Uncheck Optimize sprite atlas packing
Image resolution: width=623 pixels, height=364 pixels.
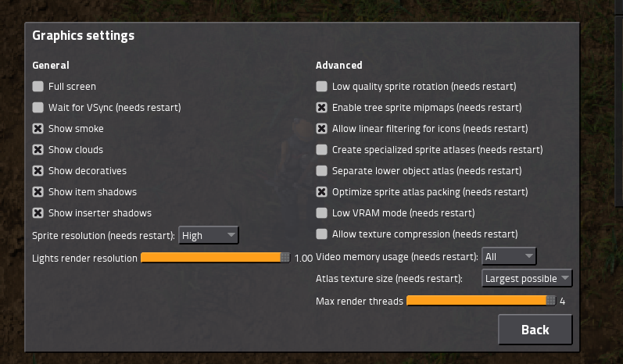coord(321,192)
